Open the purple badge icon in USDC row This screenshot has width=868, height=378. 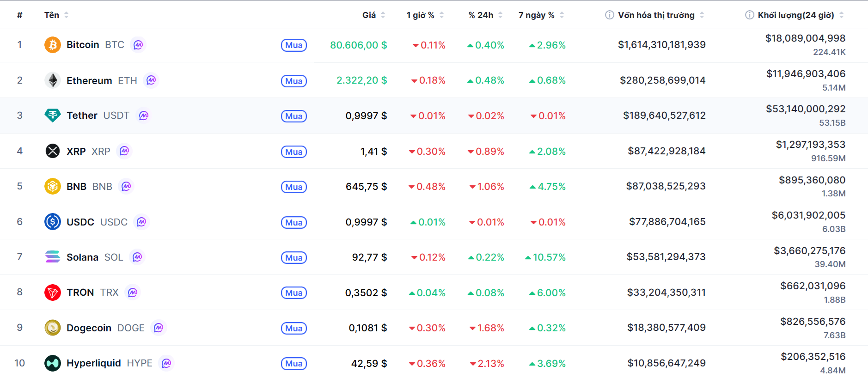(141, 222)
